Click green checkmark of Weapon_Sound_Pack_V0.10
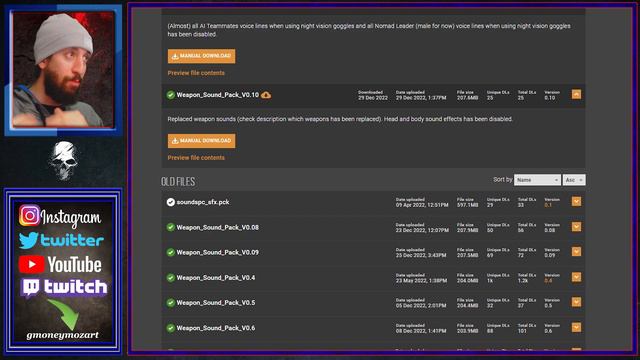The height and width of the screenshot is (360, 640). pos(171,95)
